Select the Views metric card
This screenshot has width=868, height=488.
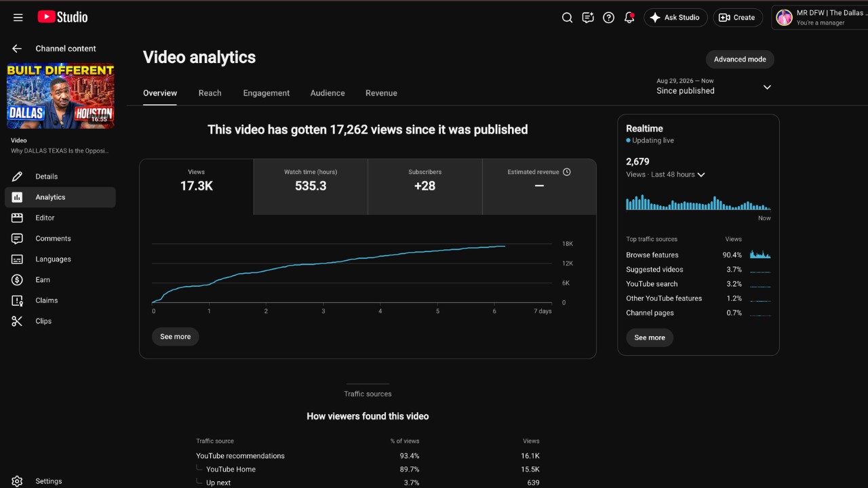click(197, 187)
